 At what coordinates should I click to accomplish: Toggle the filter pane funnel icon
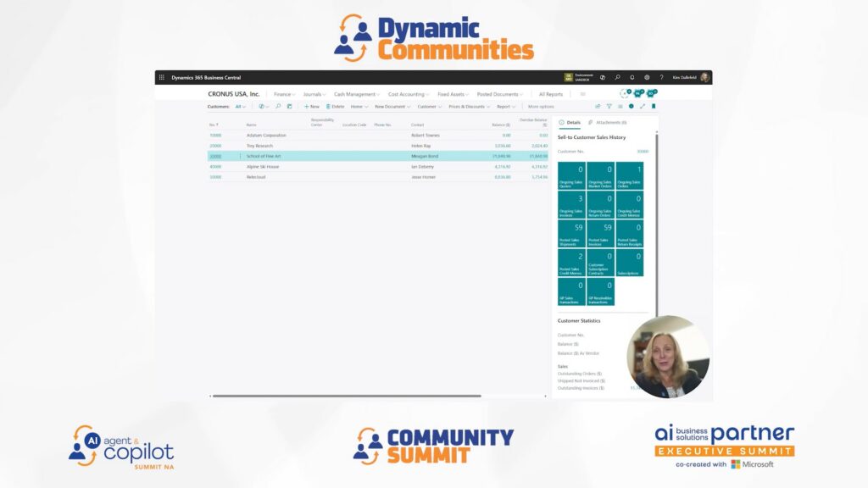pos(609,106)
